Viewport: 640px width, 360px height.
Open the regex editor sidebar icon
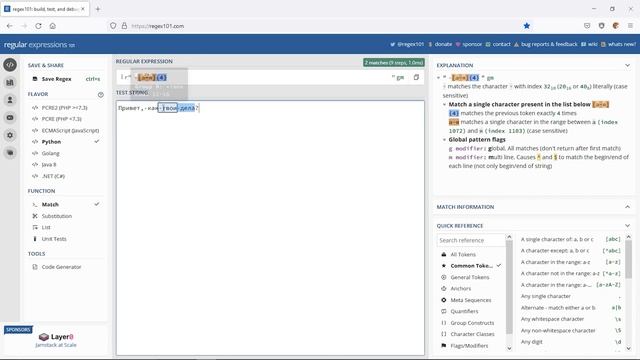point(10,65)
